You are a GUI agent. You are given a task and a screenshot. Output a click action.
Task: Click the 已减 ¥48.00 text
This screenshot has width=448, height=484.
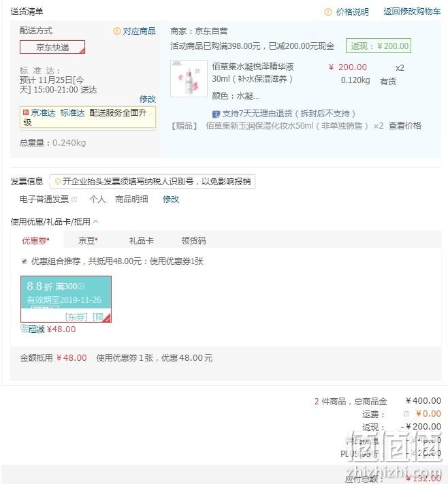point(52,329)
